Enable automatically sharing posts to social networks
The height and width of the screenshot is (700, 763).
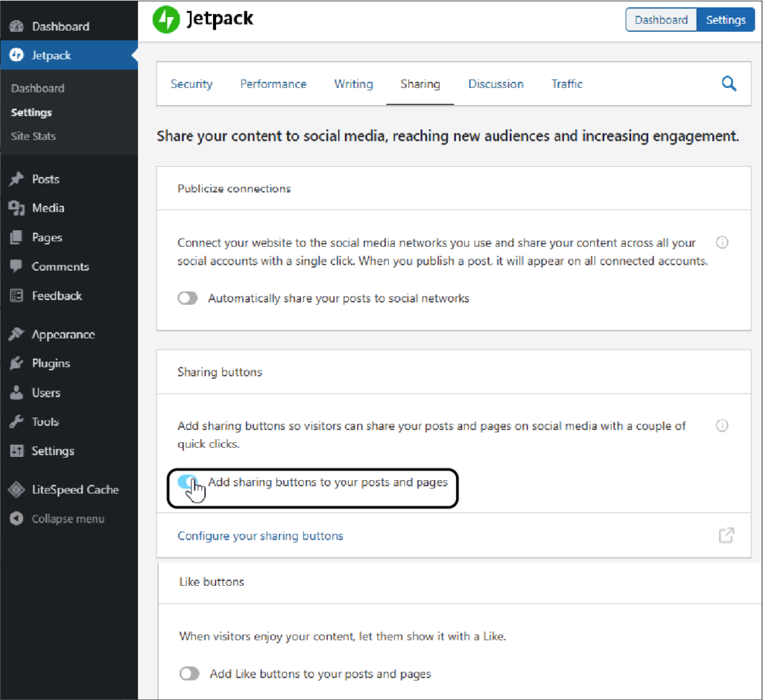point(187,298)
